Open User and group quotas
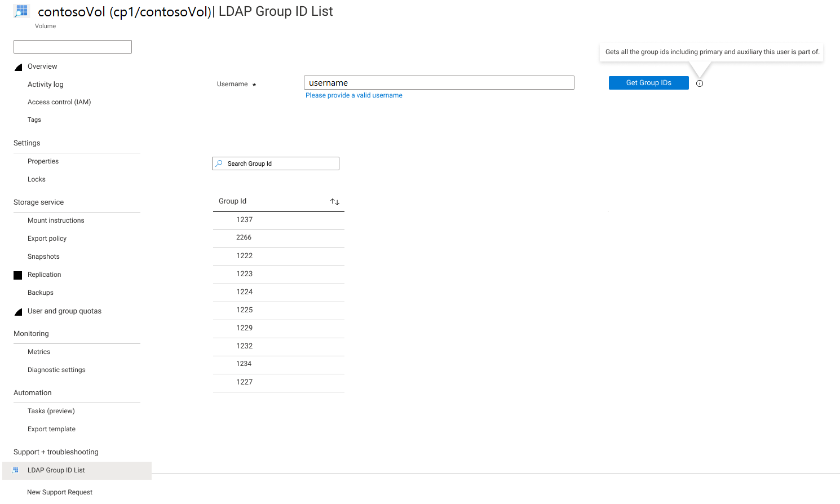840x504 pixels. (64, 311)
